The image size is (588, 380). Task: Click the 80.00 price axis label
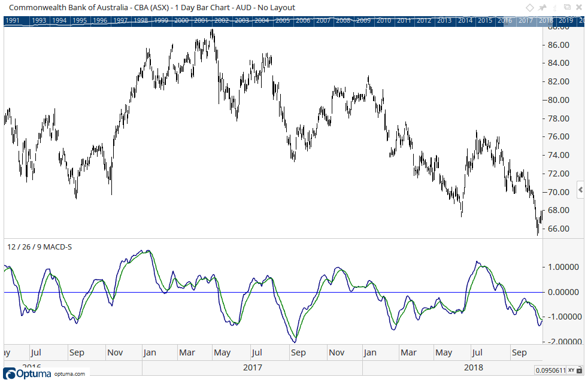559,100
